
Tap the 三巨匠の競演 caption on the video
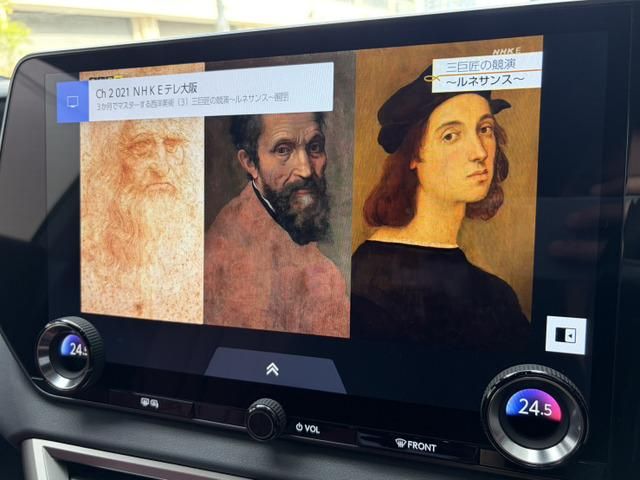482,65
